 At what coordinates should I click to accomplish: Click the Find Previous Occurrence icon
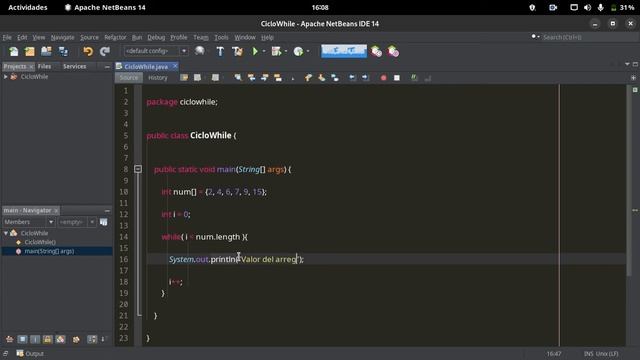click(x=251, y=78)
